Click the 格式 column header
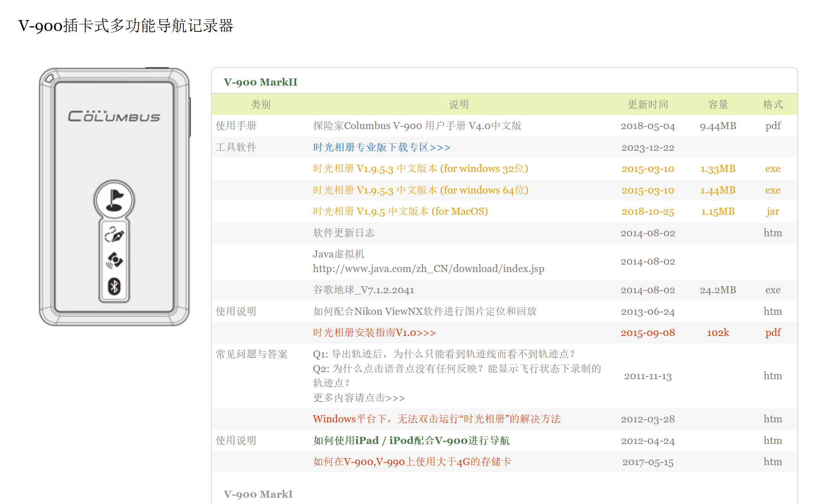This screenshot has height=504, width=827. pos(773,104)
